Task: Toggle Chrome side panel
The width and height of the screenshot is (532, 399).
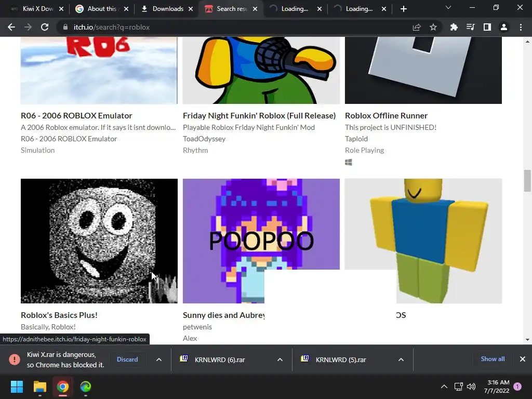Action: pyautogui.click(x=487, y=27)
